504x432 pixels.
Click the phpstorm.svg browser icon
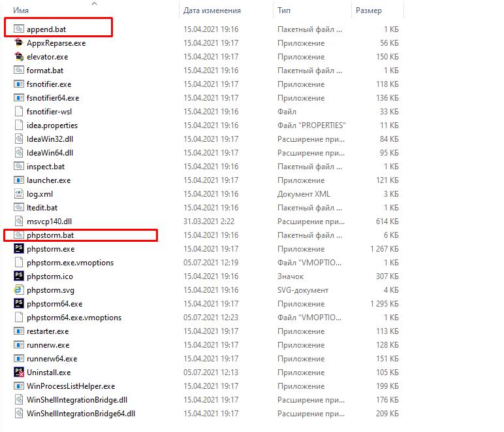click(19, 290)
